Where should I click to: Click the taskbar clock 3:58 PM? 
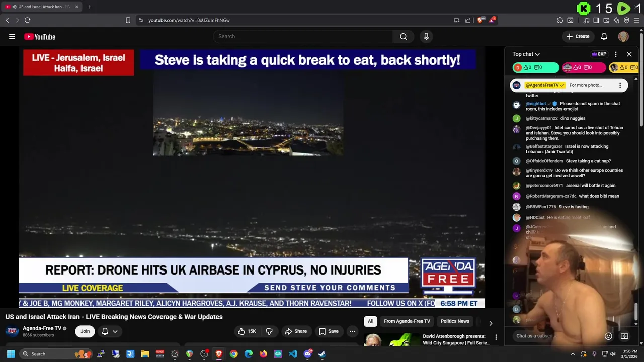[x=630, y=354]
